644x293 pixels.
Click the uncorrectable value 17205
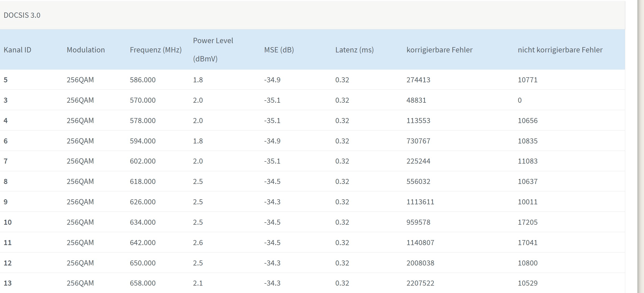(x=527, y=222)
